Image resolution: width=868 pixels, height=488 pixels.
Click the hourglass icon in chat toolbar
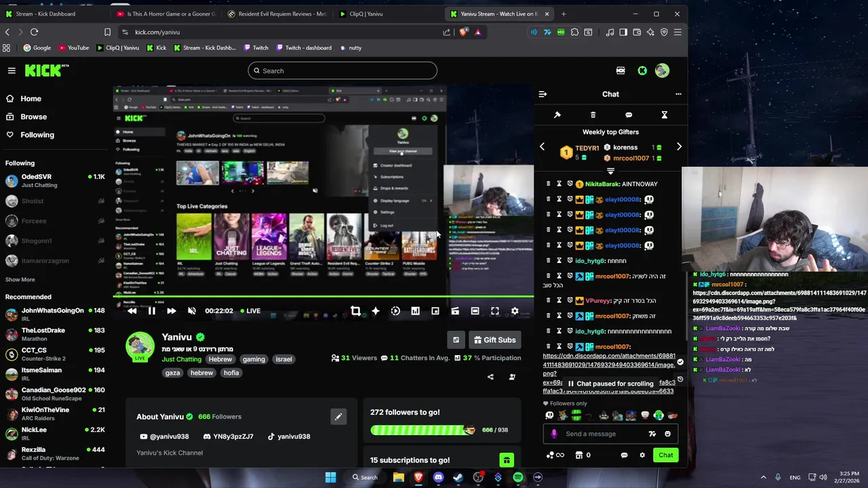[665, 115]
